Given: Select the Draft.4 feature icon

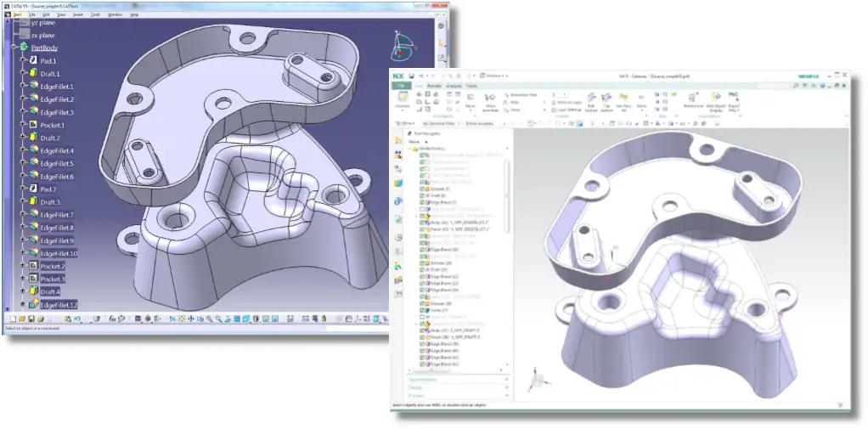Looking at the screenshot, I should (33, 291).
